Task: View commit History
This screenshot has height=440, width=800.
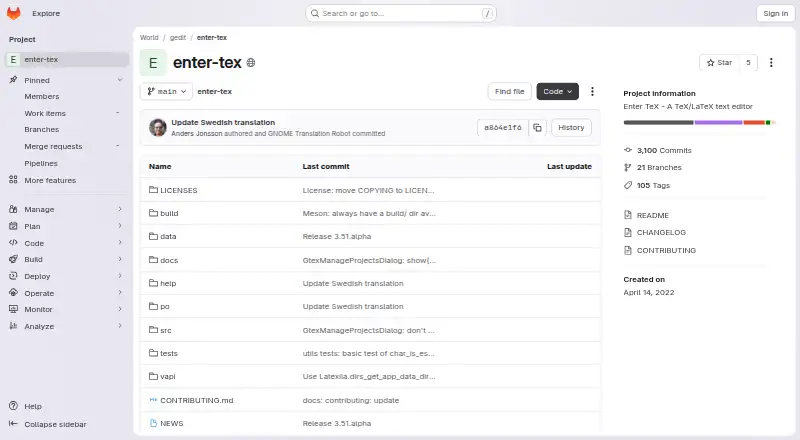Action: (571, 128)
